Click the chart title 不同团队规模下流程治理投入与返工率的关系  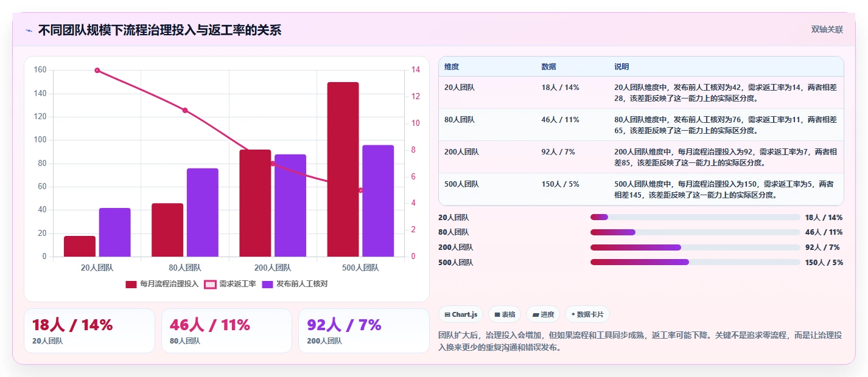pyautogui.click(x=159, y=30)
